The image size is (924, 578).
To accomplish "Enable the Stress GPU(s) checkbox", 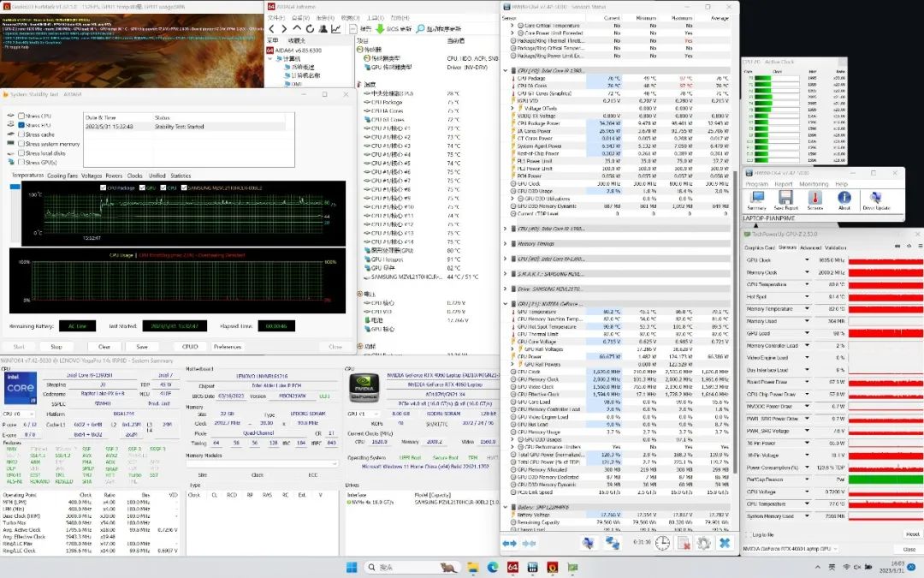I will pos(21,163).
